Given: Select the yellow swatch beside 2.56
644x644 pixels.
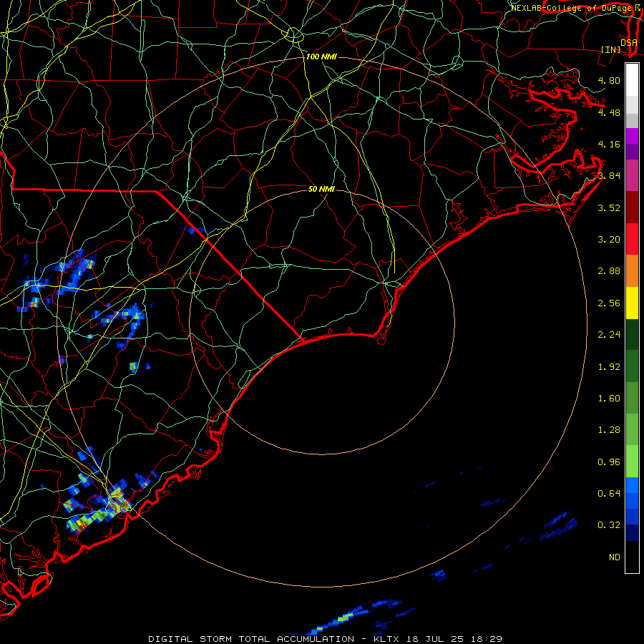Looking at the screenshot, I should tap(632, 303).
